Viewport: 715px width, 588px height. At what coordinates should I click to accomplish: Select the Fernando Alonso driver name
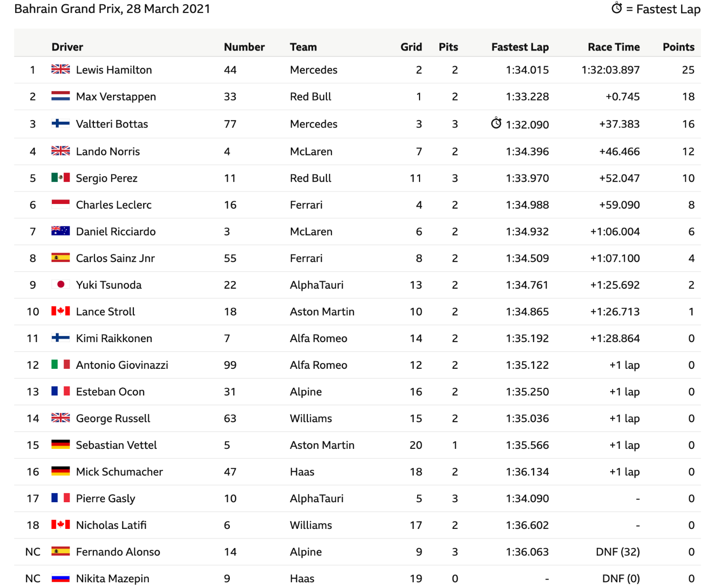click(x=118, y=552)
